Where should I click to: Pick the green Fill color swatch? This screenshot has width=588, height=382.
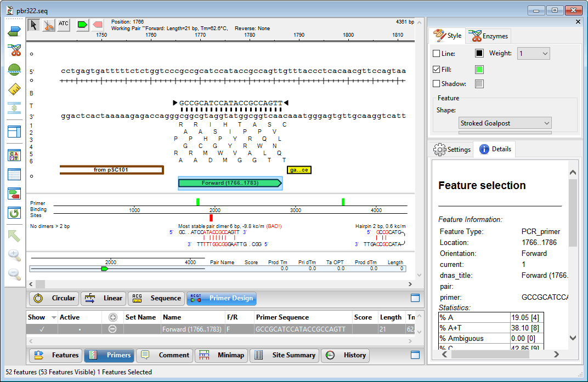tap(479, 70)
